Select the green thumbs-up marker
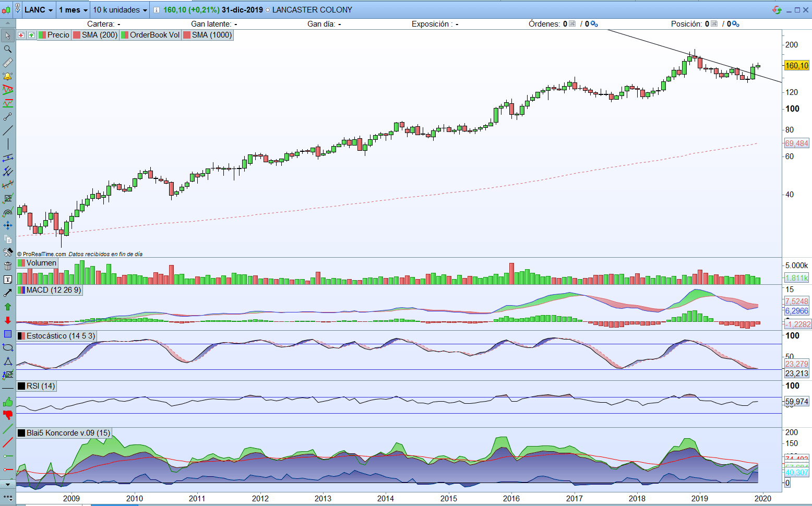This screenshot has width=812, height=506. click(x=8, y=402)
